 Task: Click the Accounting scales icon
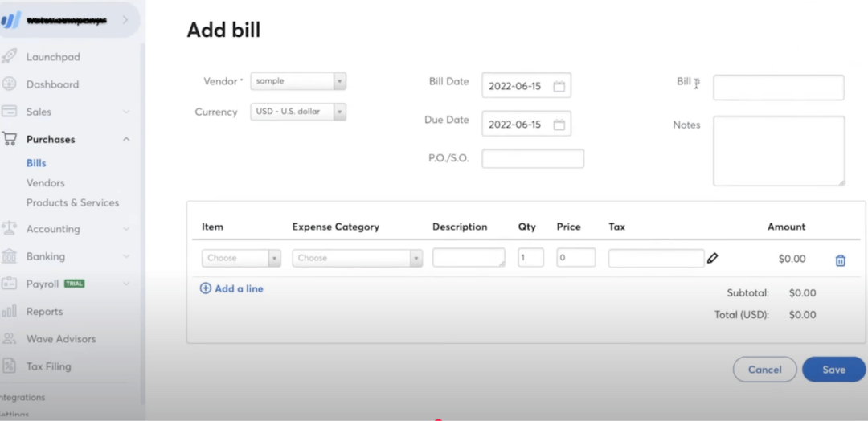click(9, 228)
